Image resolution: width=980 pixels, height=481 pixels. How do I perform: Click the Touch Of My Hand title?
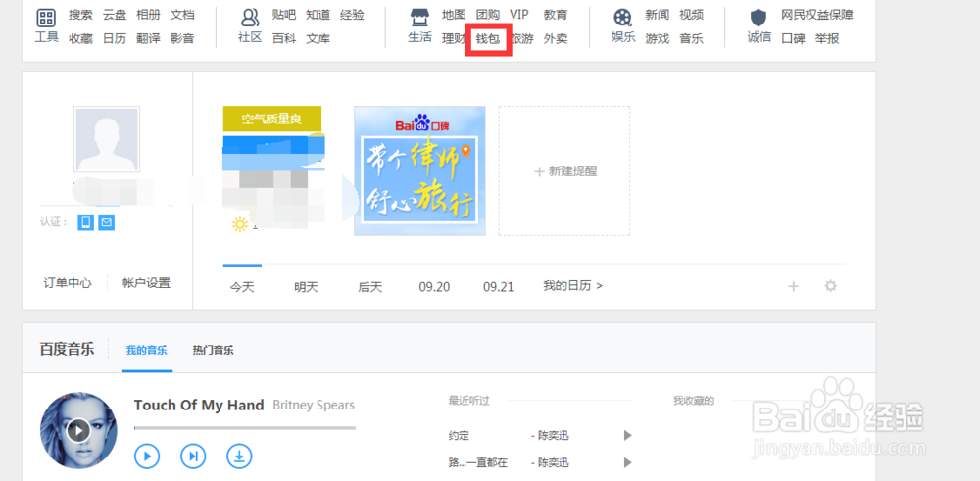click(x=199, y=405)
